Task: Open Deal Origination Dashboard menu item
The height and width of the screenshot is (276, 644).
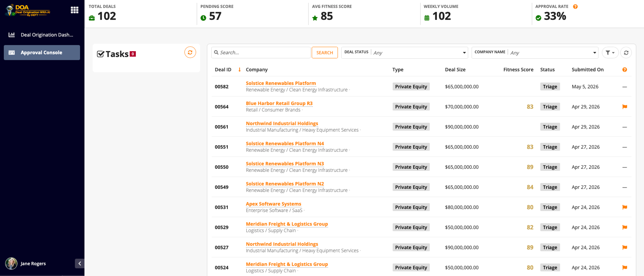Action: click(x=42, y=35)
